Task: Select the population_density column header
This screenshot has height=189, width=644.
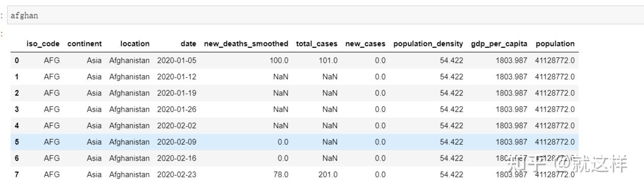Action: coord(428,44)
